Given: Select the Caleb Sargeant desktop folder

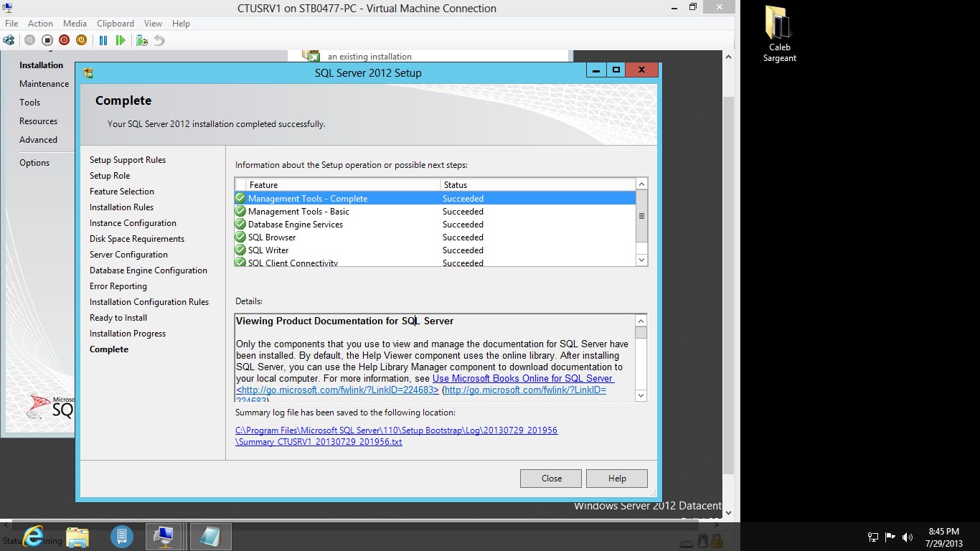Looking at the screenshot, I should (x=779, y=34).
